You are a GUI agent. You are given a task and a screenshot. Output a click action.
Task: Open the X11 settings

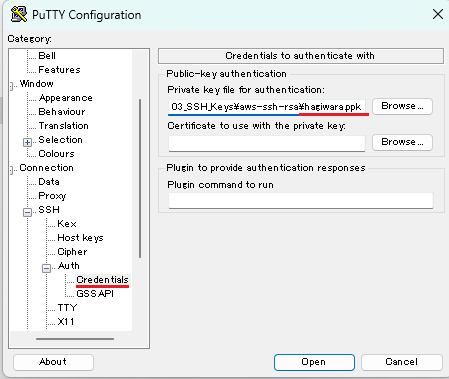tap(66, 322)
